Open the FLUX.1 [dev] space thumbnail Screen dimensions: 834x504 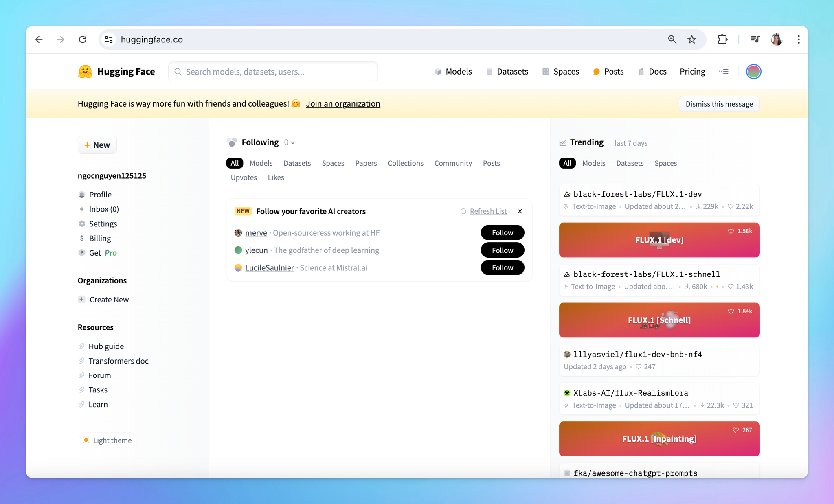point(659,240)
